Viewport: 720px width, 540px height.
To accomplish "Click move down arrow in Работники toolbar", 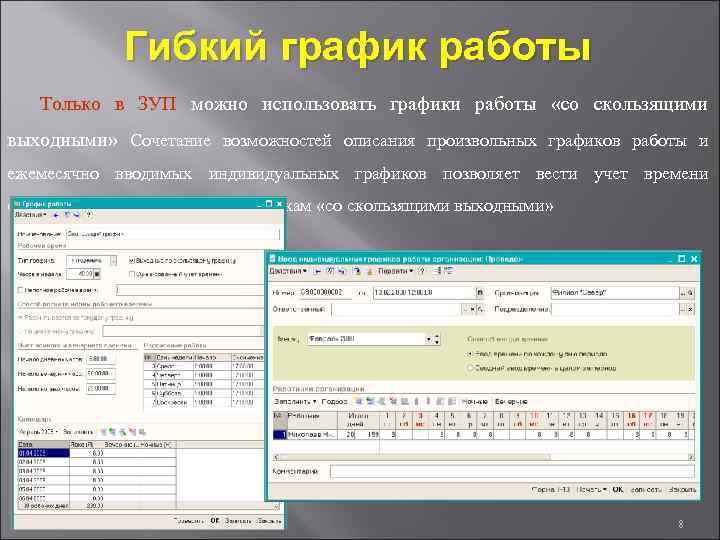I will pos(428,401).
